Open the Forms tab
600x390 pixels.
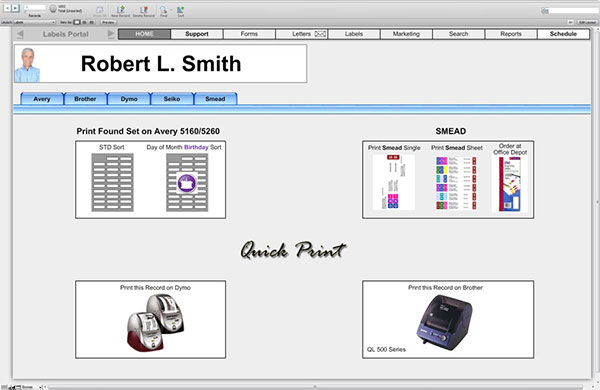tap(249, 34)
